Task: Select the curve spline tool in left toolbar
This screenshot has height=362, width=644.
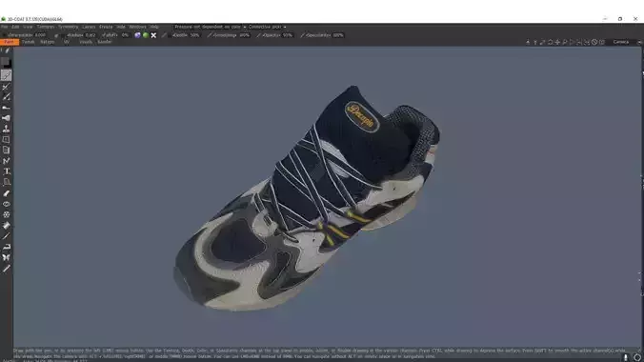Action: (x=6, y=161)
